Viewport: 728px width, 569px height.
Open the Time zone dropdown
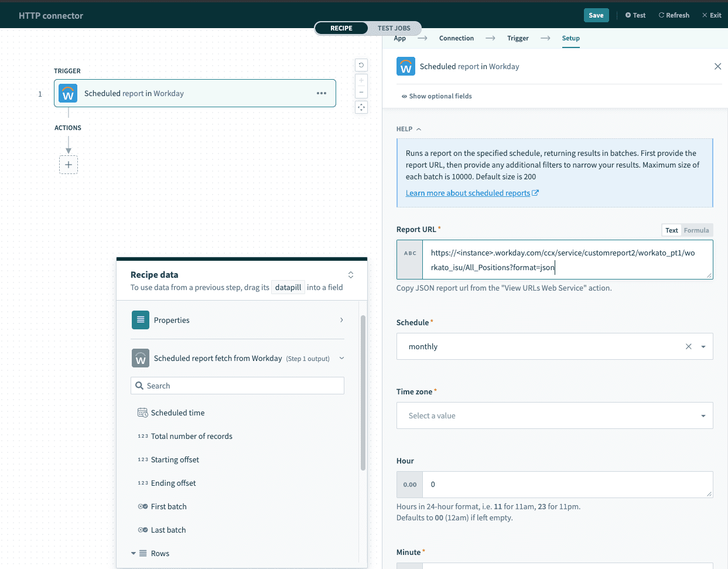coord(702,415)
